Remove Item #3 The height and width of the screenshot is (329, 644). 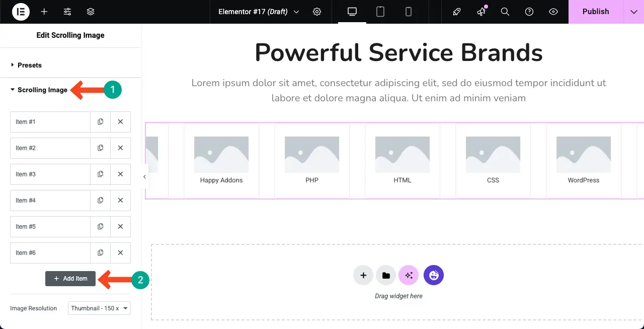pyautogui.click(x=121, y=174)
